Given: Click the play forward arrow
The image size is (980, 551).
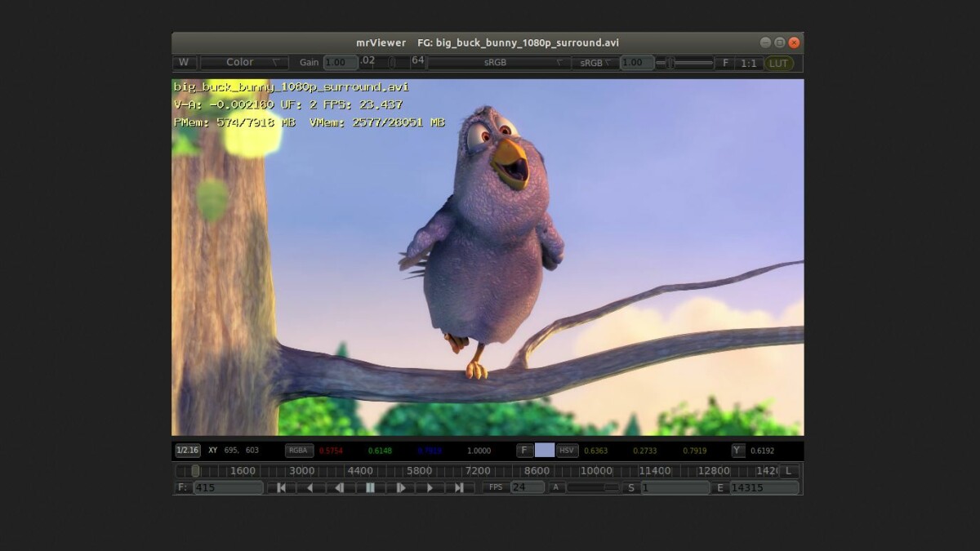Looking at the screenshot, I should [430, 487].
